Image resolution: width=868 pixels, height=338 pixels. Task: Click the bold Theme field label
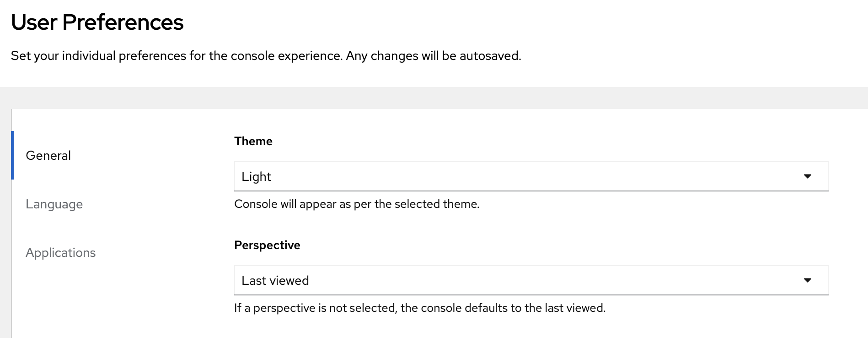point(253,141)
